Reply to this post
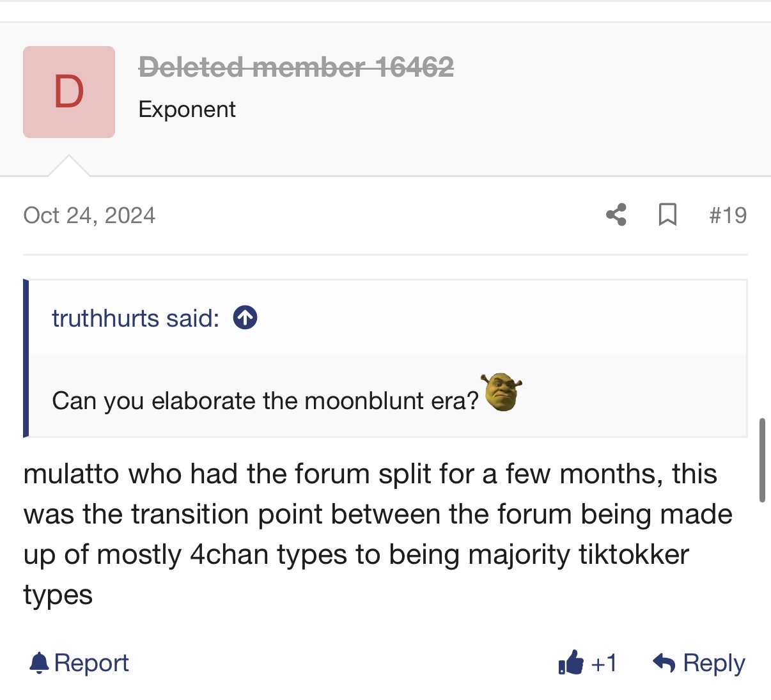This screenshot has height=700, width=771. [x=699, y=663]
